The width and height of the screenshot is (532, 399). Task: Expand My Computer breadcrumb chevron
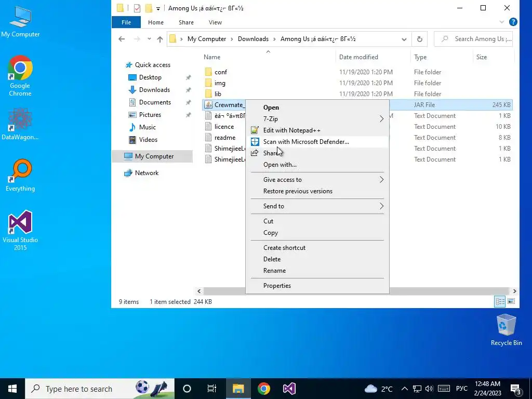(232, 39)
